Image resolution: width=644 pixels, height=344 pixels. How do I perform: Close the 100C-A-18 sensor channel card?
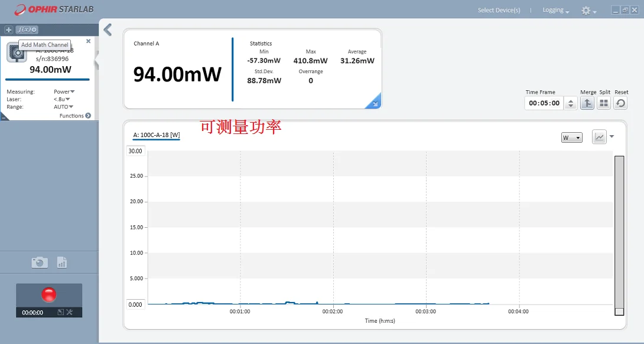pos(88,41)
